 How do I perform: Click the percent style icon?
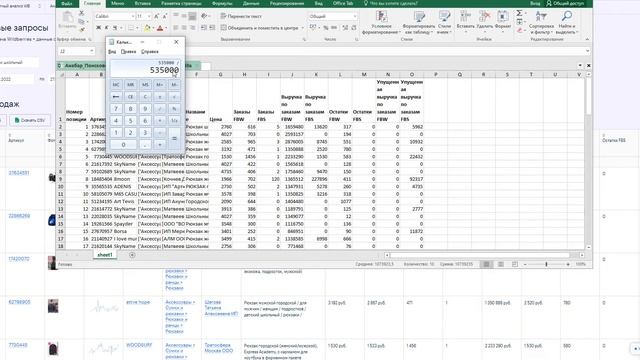[x=326, y=28]
